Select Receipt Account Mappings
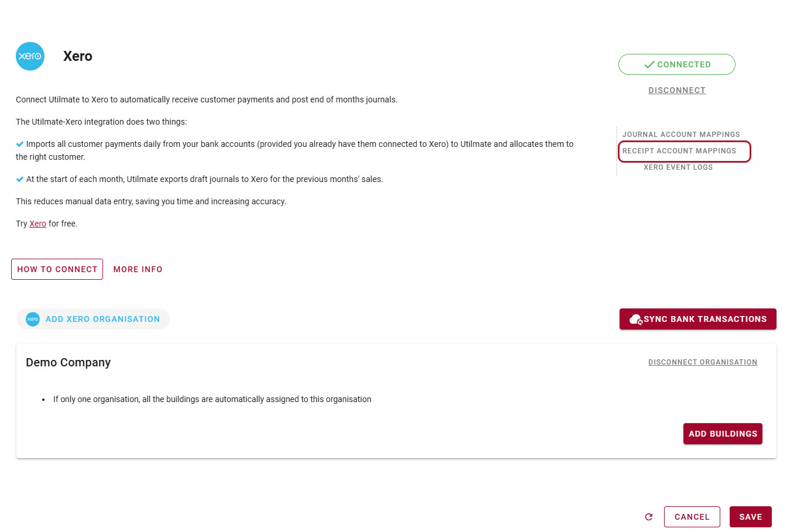This screenshot has width=797, height=532. pyautogui.click(x=679, y=151)
